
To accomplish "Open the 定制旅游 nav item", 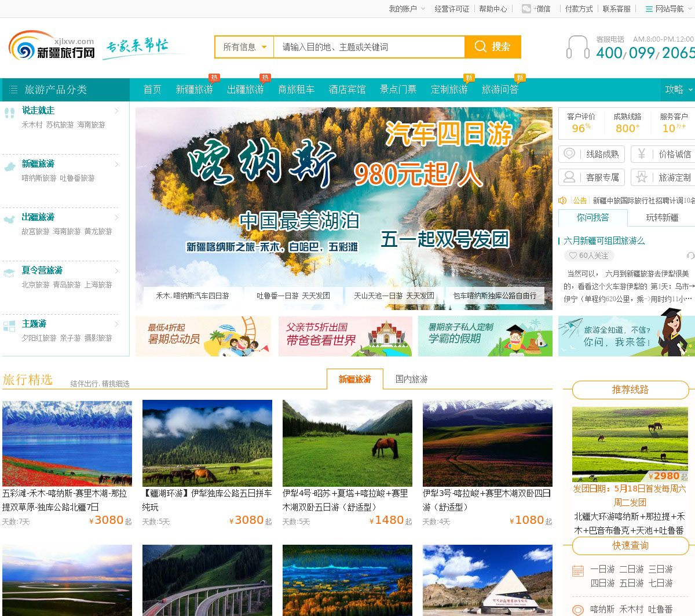I will tap(449, 90).
